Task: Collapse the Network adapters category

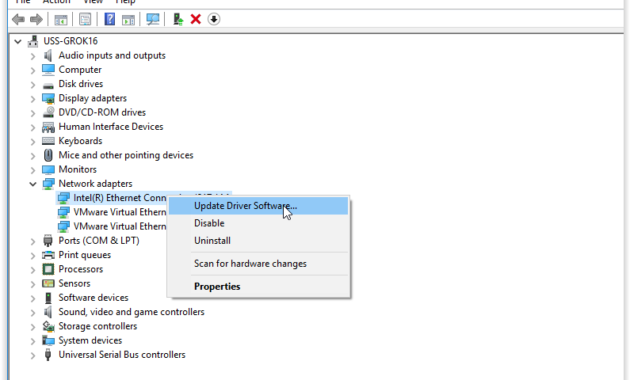Action: [33, 184]
